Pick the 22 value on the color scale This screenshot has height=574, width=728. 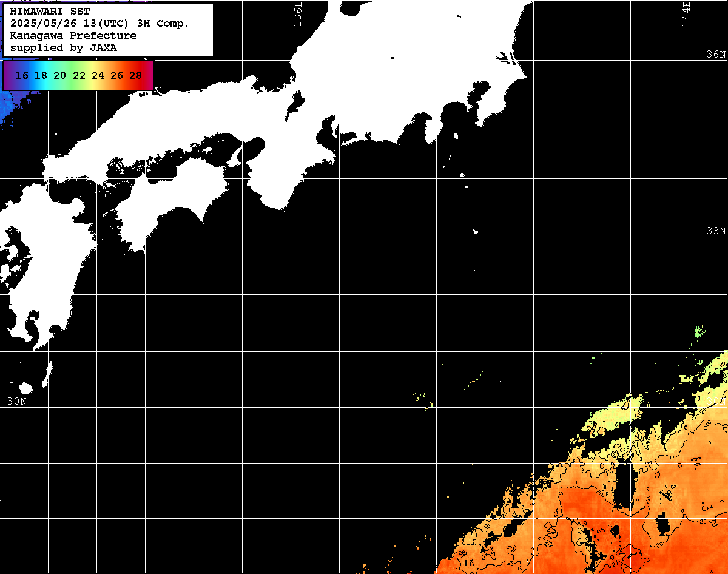coord(79,76)
